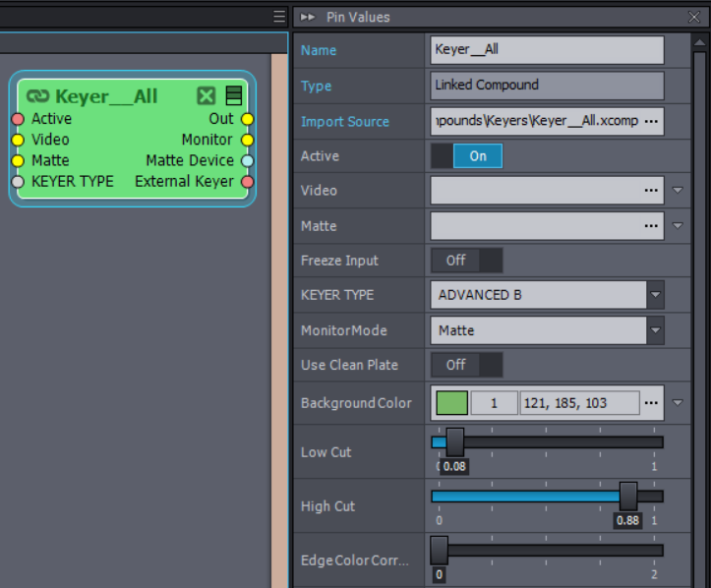Click the red Active input pin
711x588 pixels.
18,119
